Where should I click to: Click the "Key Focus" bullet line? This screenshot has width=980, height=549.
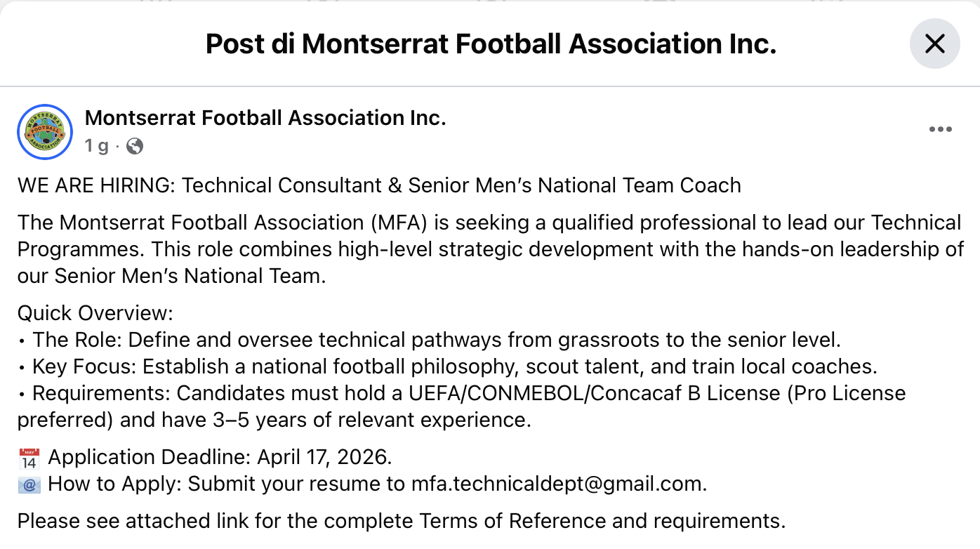coord(454,366)
